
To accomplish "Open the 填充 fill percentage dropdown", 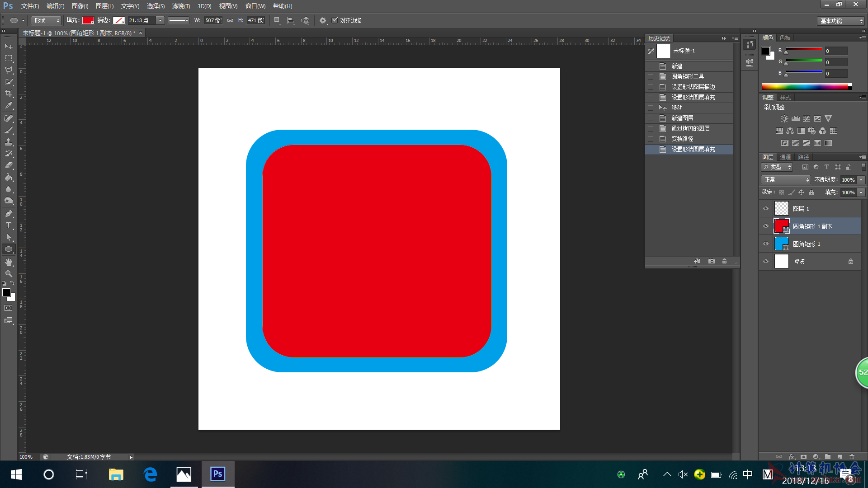I will [861, 192].
